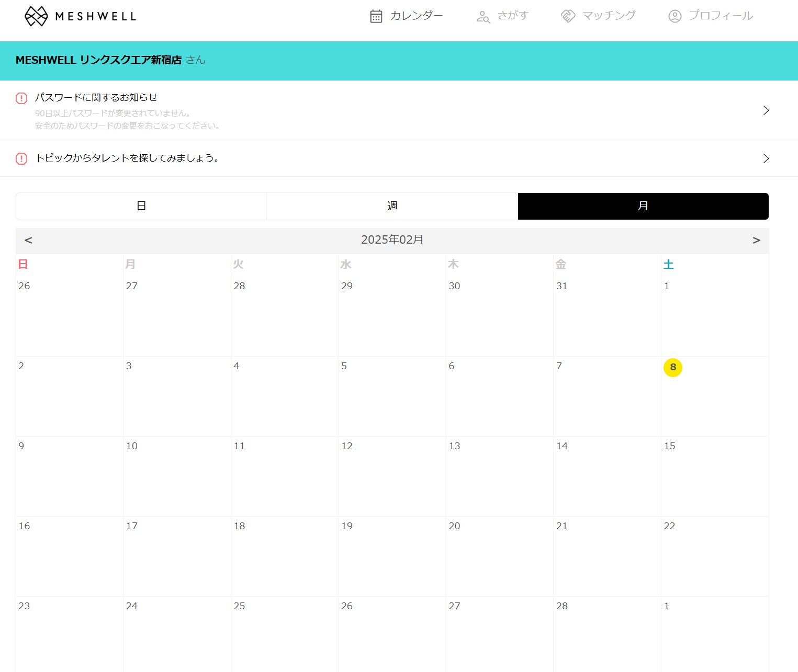This screenshot has height=672, width=798.
Task: Switch to the 週 week view tab
Action: 392,206
